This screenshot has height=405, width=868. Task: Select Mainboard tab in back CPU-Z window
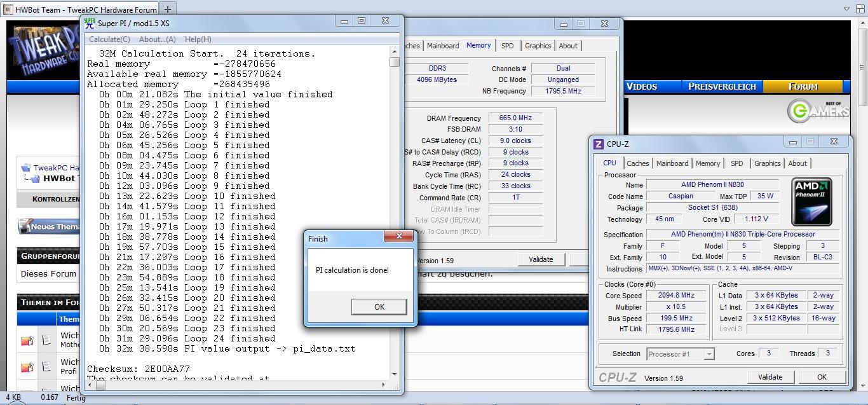pos(443,46)
